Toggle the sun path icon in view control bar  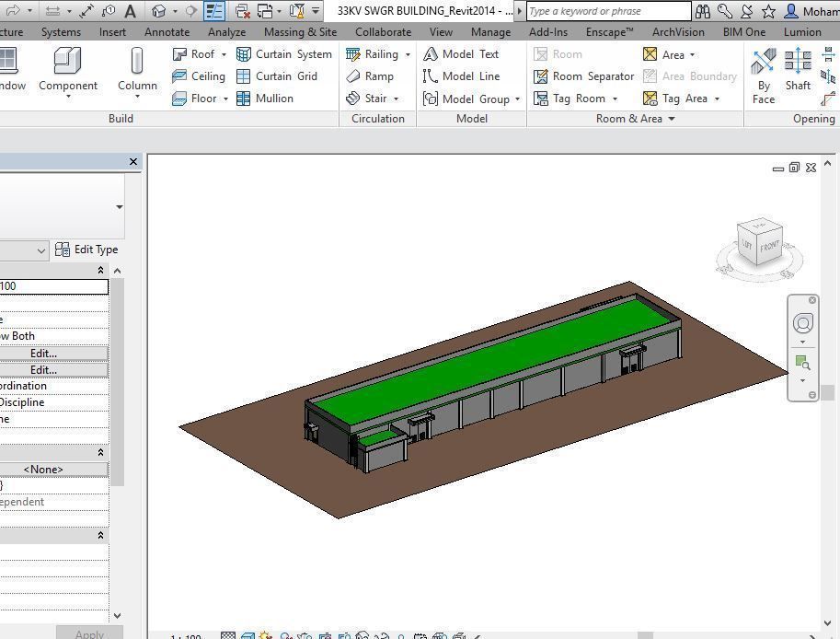[x=265, y=636]
